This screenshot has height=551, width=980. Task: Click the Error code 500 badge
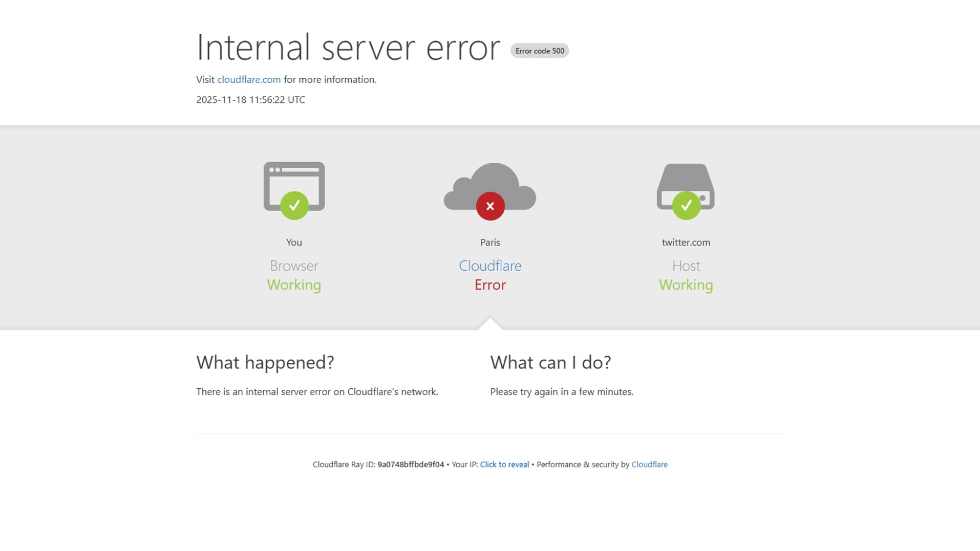pos(539,51)
